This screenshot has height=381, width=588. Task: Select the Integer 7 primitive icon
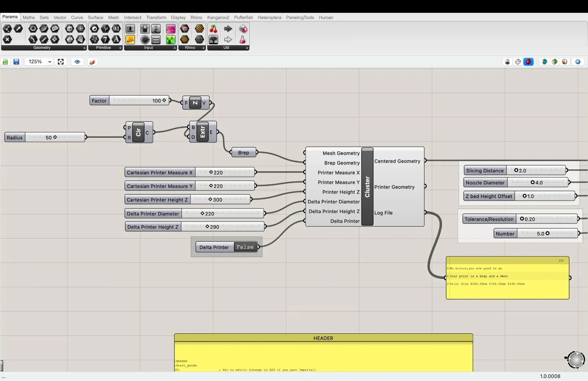105,39
